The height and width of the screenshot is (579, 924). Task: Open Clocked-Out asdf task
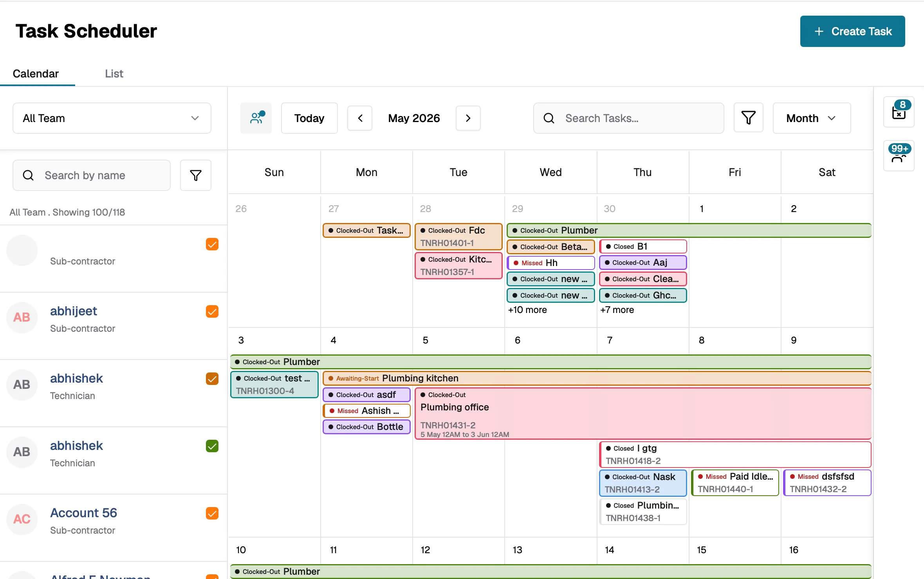(366, 395)
